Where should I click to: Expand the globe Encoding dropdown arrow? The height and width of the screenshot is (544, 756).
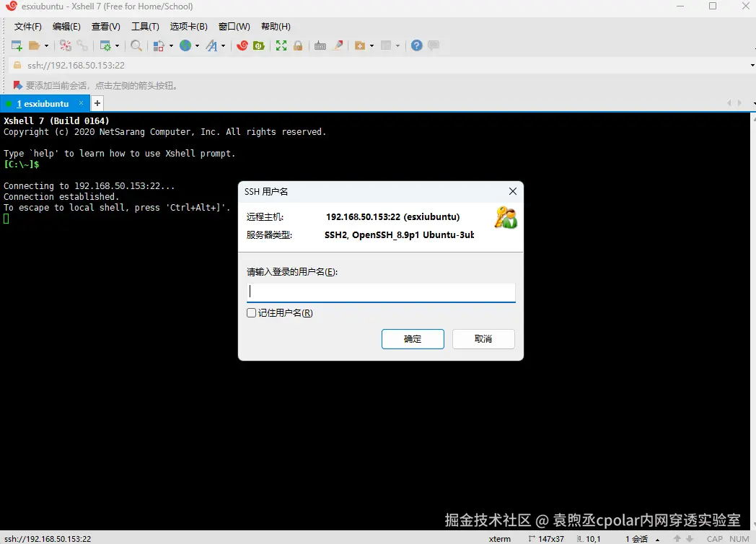[x=197, y=46]
